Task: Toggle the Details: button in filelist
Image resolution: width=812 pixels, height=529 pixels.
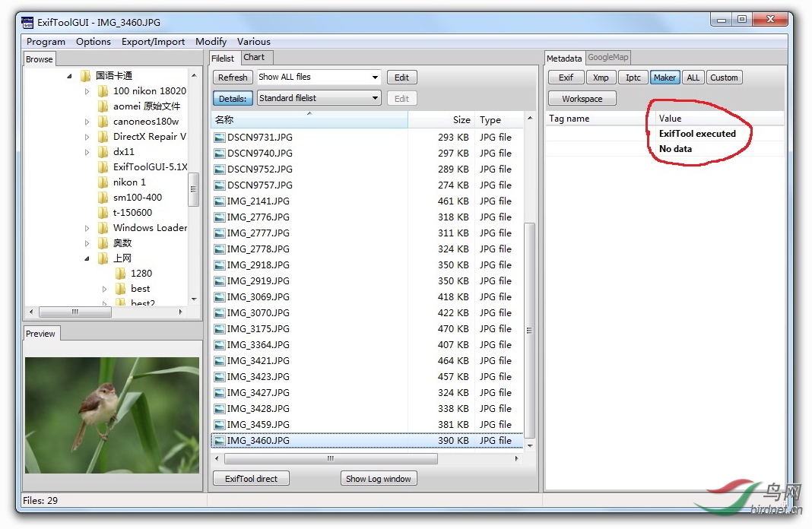Action: (233, 98)
